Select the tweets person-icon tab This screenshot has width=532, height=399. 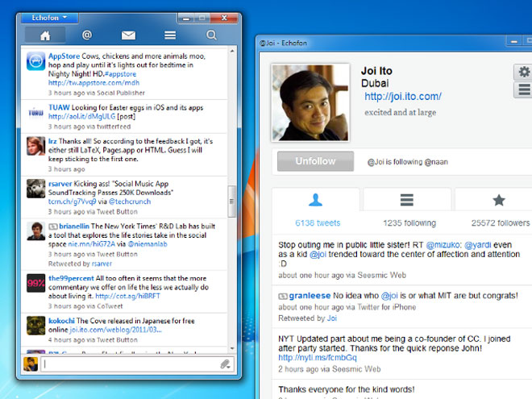coord(315,200)
